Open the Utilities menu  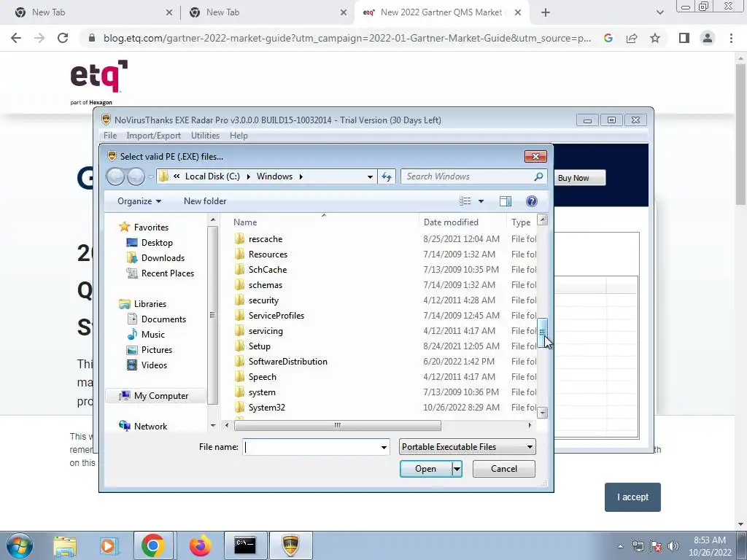point(205,136)
